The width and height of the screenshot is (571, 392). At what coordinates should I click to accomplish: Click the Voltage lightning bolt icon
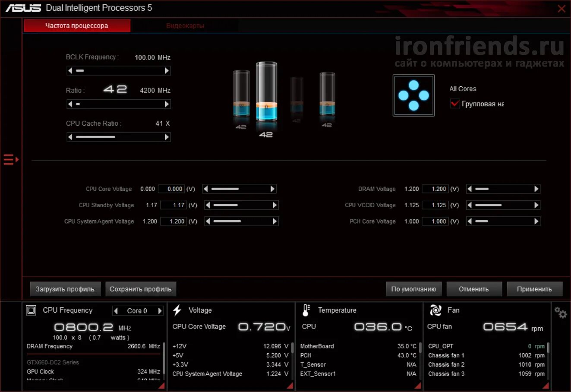pos(177,310)
